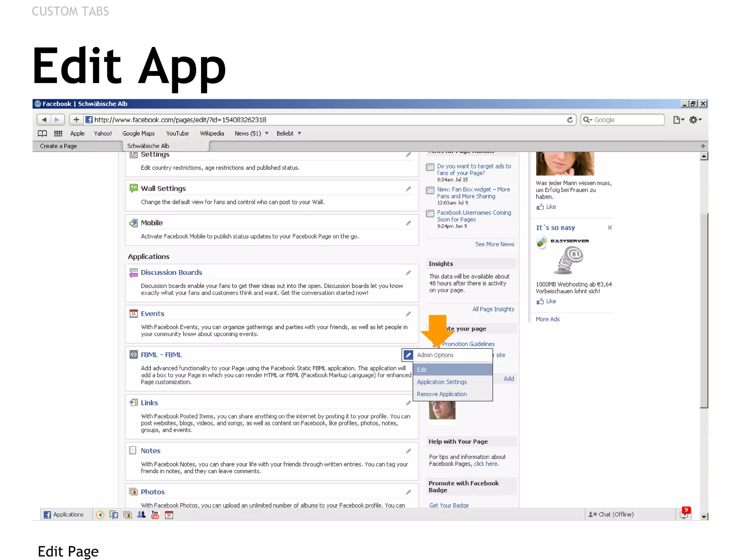Viewport: 747px width, 560px height.
Task: Click the scrollbar up arrow
Action: tap(704, 156)
